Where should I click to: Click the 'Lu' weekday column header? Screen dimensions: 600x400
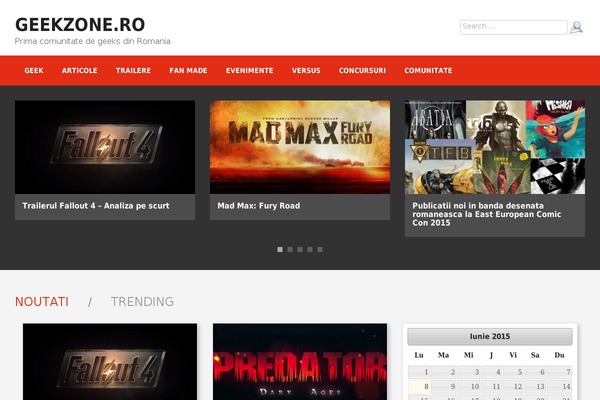[x=419, y=355]
